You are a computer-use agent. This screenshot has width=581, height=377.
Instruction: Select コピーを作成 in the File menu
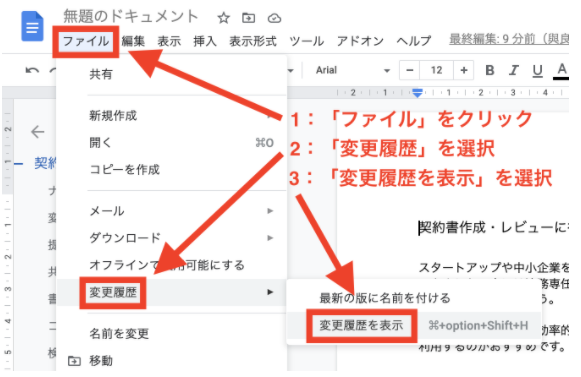pos(172,170)
